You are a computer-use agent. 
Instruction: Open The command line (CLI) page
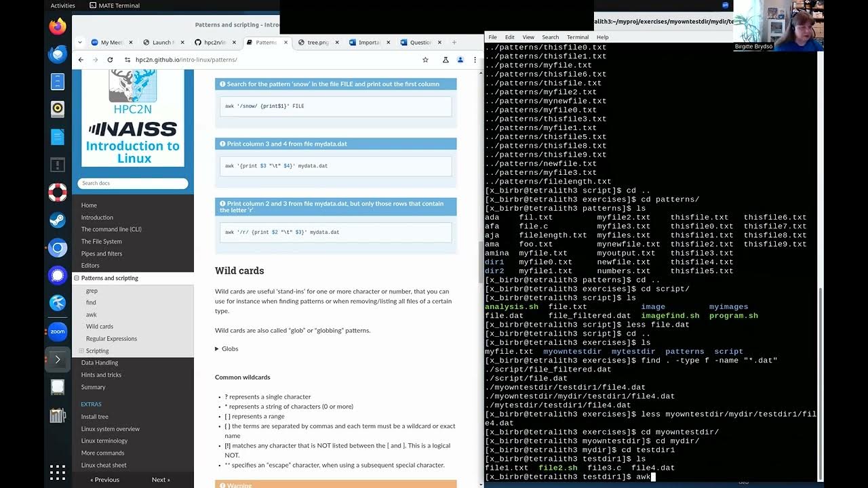click(111, 229)
